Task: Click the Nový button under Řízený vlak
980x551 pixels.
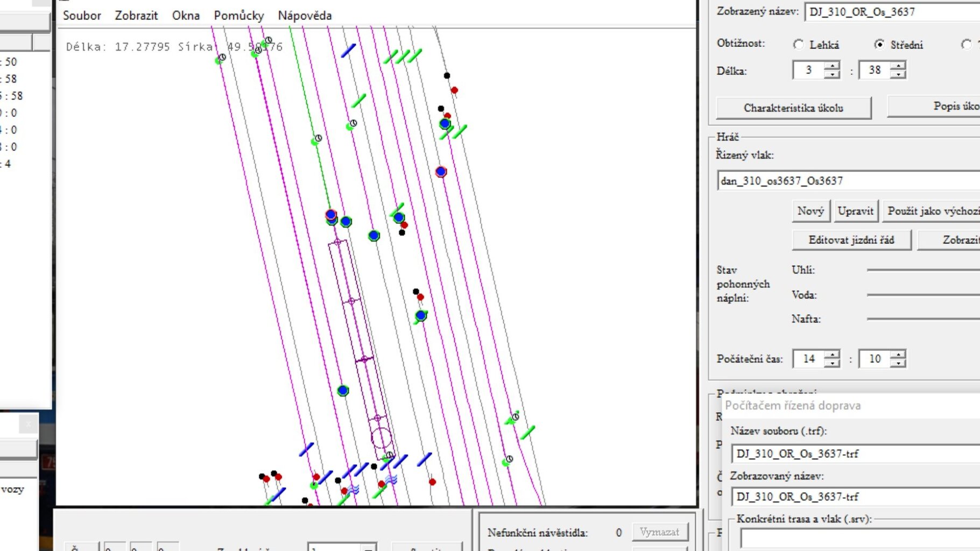Action: pos(810,211)
